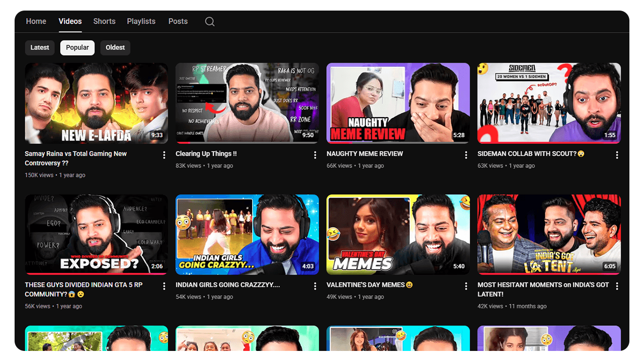This screenshot has height=362, width=644.
Task: Open 'MOST HESITANT MOMENTS on INDIA'S GOT LATENT' title
Action: tap(543, 290)
